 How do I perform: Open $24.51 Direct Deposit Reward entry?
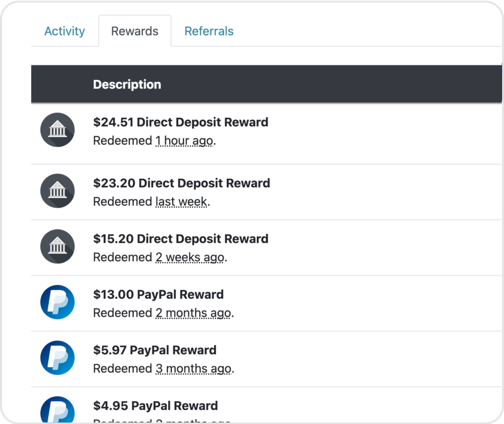(181, 122)
